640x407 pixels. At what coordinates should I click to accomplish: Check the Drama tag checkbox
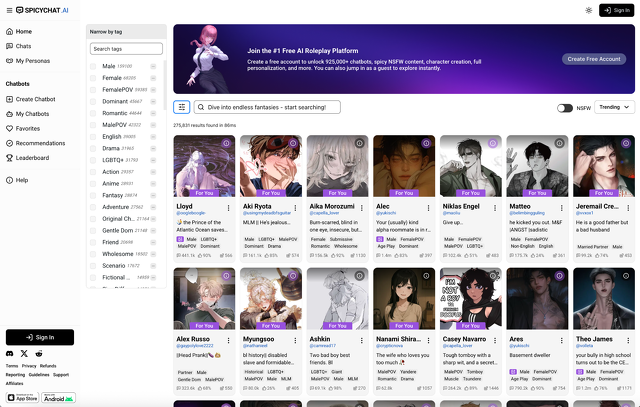[x=93, y=148]
